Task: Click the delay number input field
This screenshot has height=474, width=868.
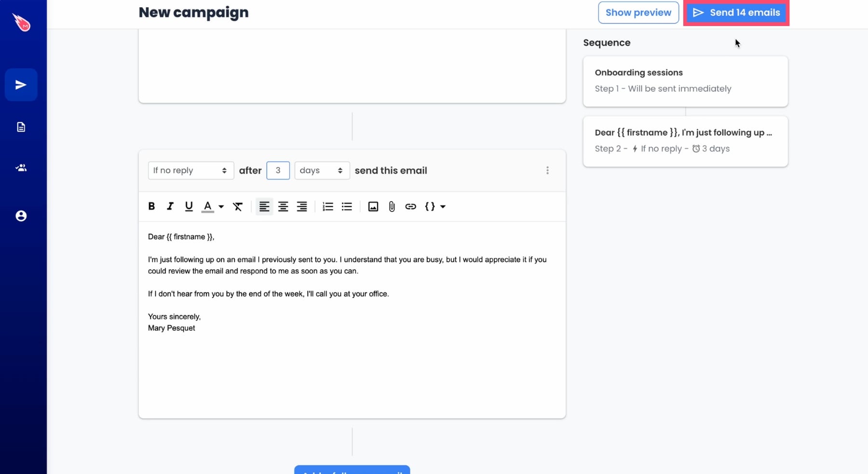Action: [278, 170]
